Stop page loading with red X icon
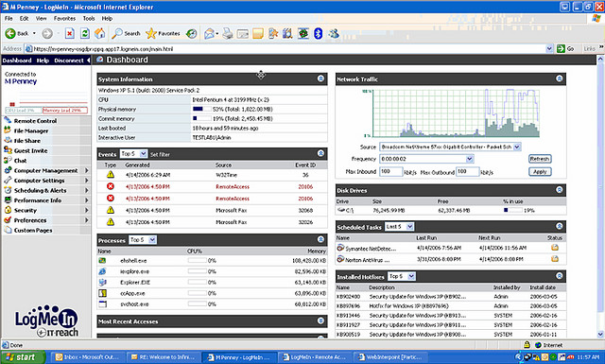Screen dimensions: 605x364 coord(69,34)
